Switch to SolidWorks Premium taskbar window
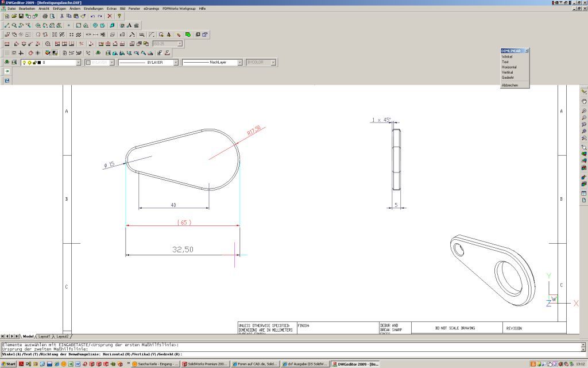The image size is (588, 368). (x=205, y=364)
